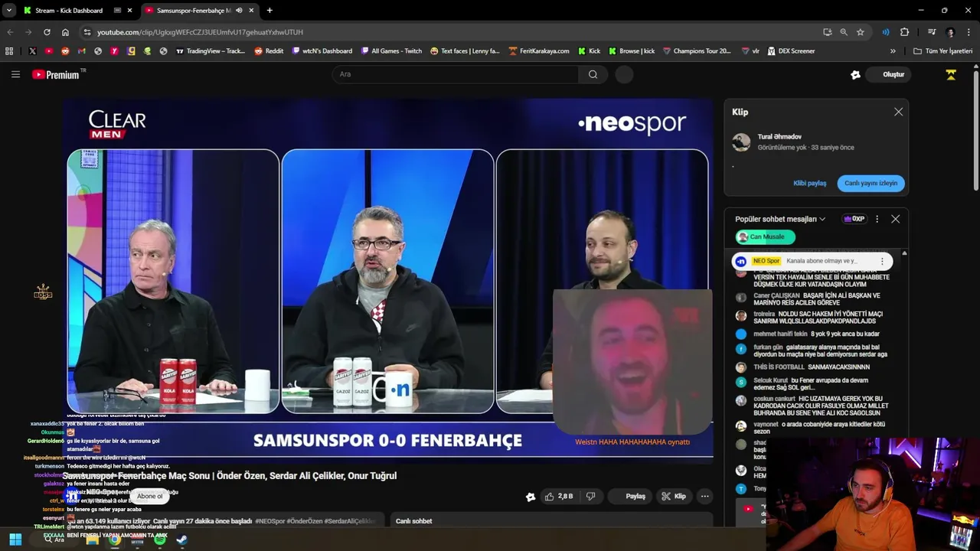980x551 pixels.
Task: Open Reddit bookmark
Action: pos(269,51)
